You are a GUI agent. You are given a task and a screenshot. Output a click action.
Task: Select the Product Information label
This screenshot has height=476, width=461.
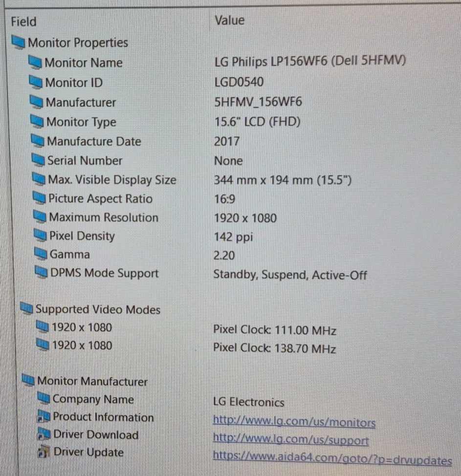pos(103,417)
